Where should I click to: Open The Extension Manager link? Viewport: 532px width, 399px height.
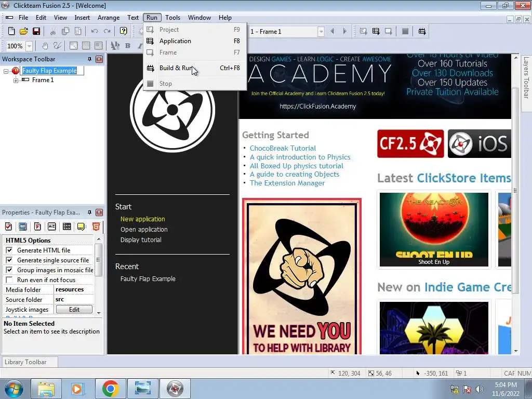pyautogui.click(x=287, y=183)
